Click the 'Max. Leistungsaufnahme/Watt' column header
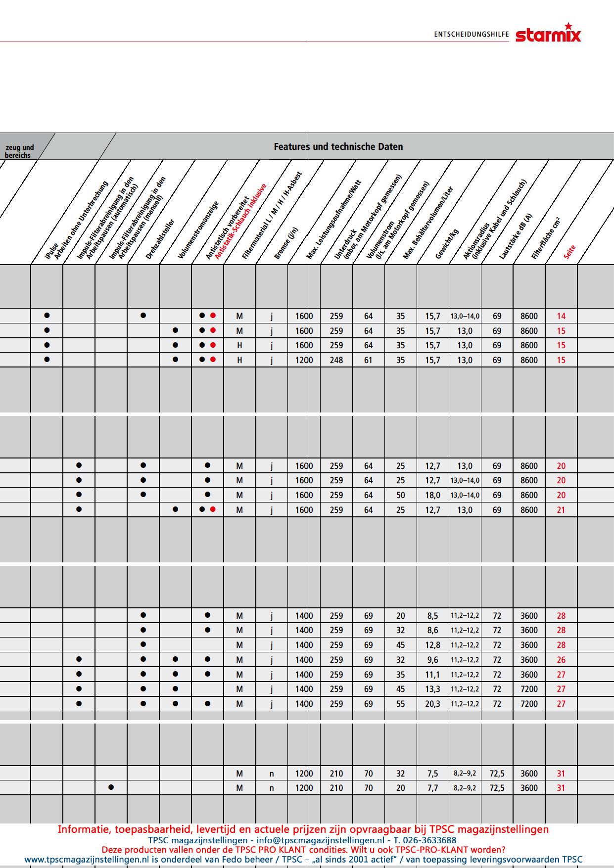This screenshot has height=868, width=614. click(x=334, y=219)
